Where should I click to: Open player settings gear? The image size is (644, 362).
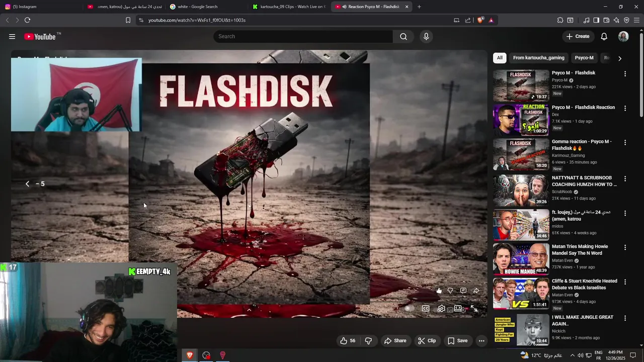441,309
